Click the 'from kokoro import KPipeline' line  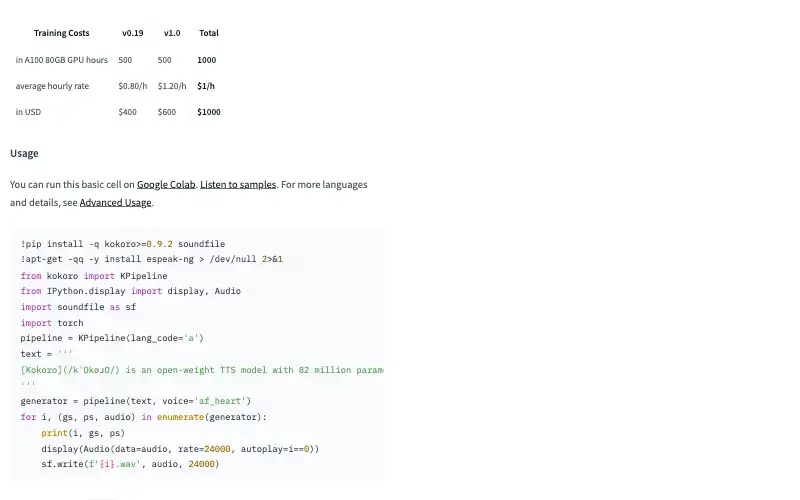coord(94,276)
